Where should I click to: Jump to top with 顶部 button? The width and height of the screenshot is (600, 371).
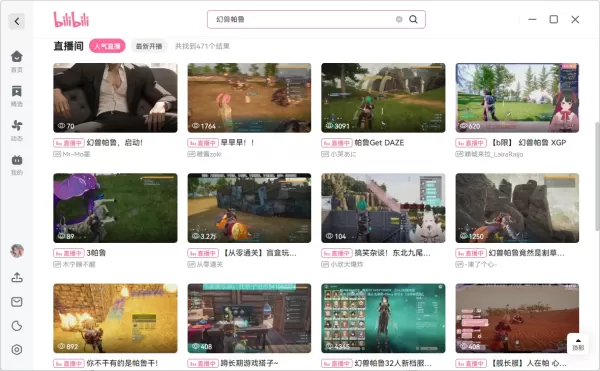[x=578, y=344]
